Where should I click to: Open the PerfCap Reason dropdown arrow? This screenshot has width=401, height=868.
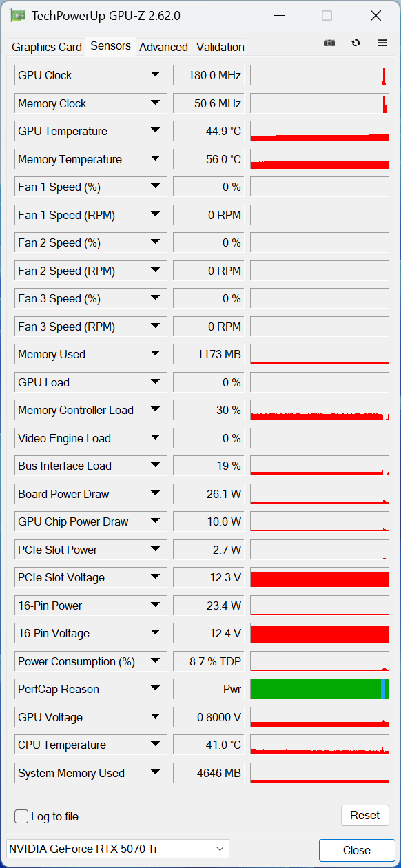[x=155, y=689]
